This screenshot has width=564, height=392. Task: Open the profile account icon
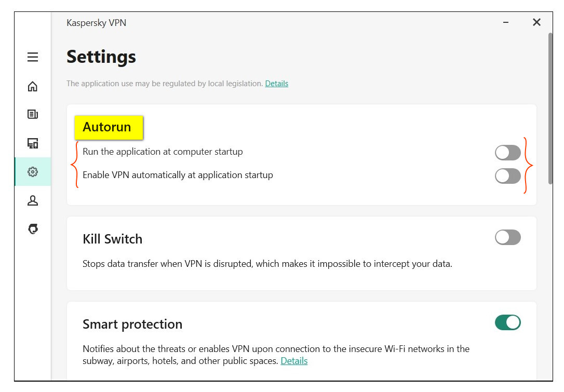point(33,200)
